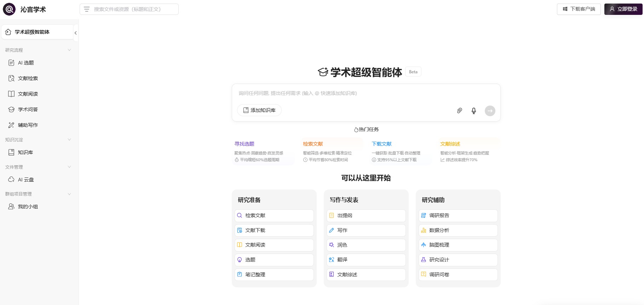This screenshot has height=305, width=644.
Task: Select the 文献综述 hot task card
Action: pos(469,152)
